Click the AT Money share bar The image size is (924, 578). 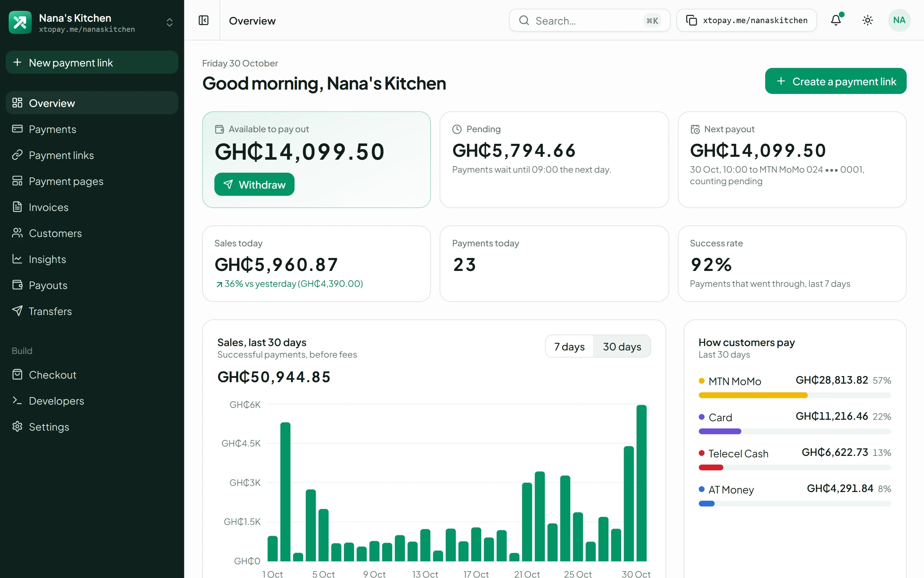pyautogui.click(x=794, y=504)
